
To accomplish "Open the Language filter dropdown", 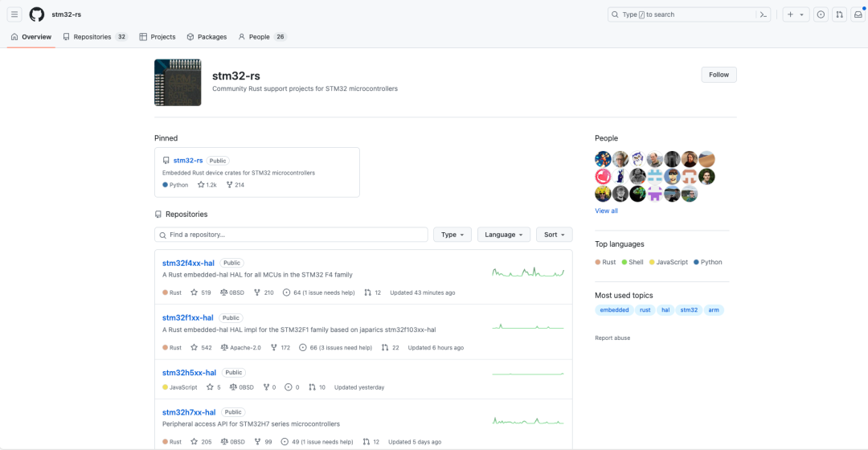I will pos(504,235).
